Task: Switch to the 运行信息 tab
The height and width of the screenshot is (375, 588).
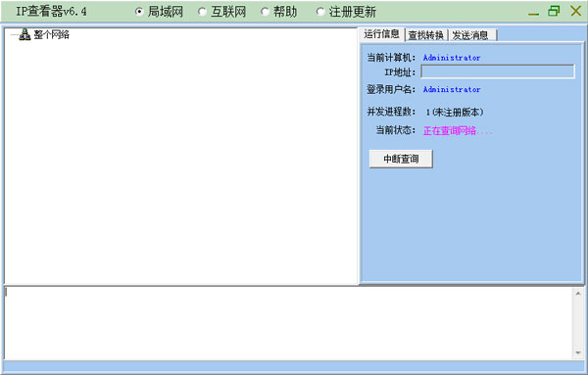Action: point(381,34)
